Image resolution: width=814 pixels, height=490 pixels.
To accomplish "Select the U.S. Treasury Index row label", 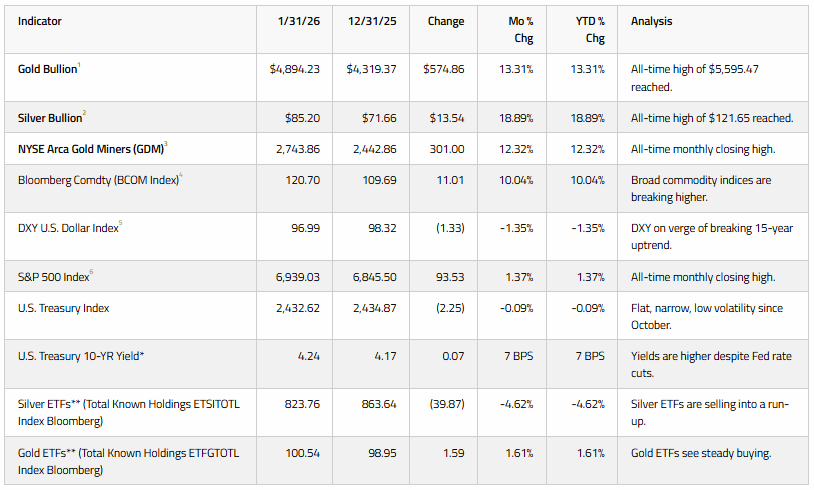I will (63, 308).
